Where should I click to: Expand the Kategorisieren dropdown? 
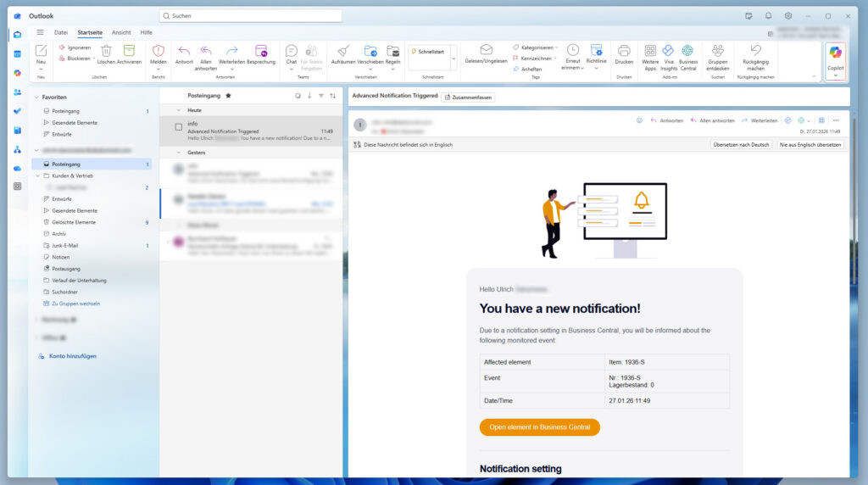(556, 47)
